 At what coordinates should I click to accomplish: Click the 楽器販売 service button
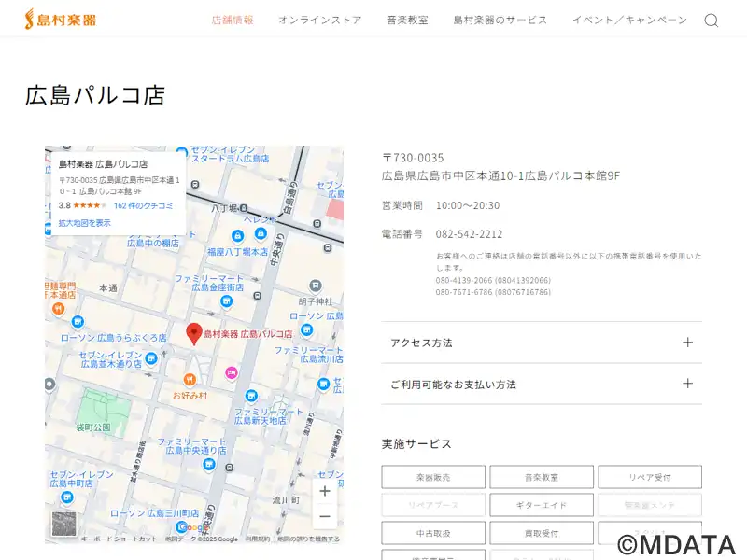pyautogui.click(x=433, y=477)
